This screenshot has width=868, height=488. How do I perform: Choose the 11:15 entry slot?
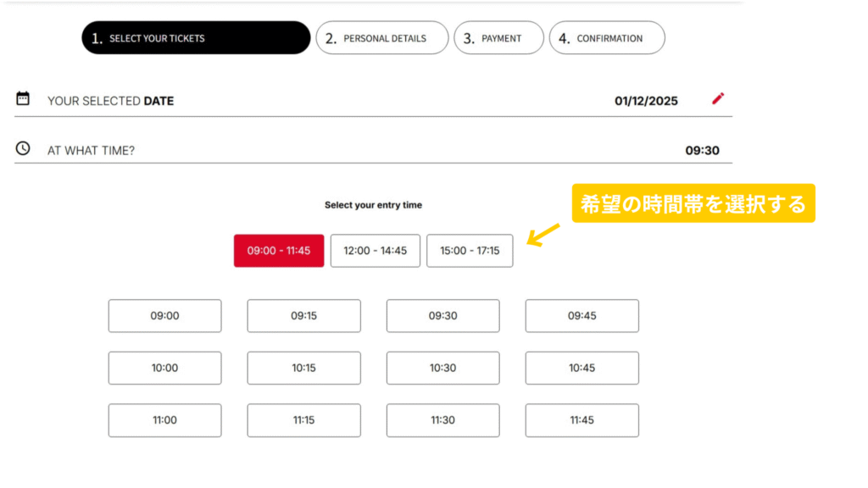coord(303,420)
